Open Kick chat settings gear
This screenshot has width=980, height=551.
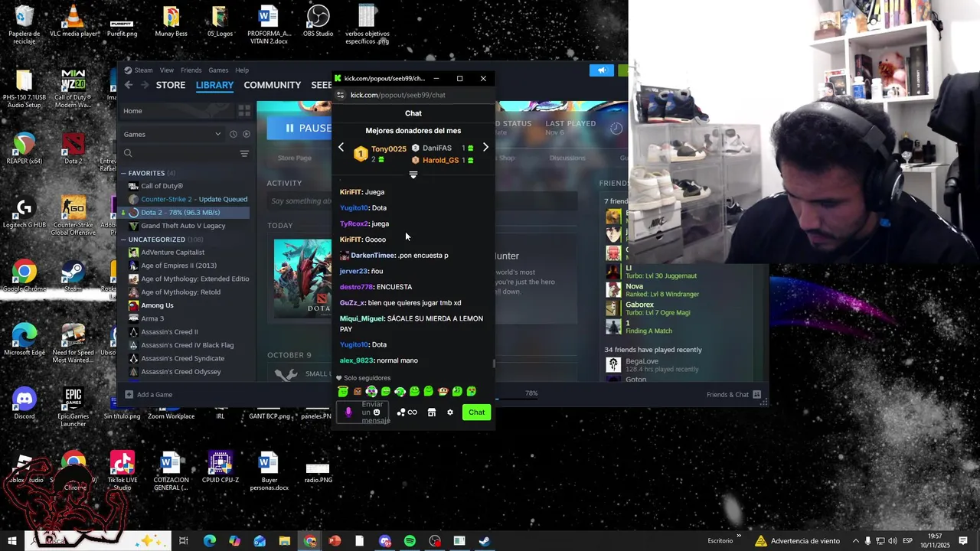click(450, 412)
